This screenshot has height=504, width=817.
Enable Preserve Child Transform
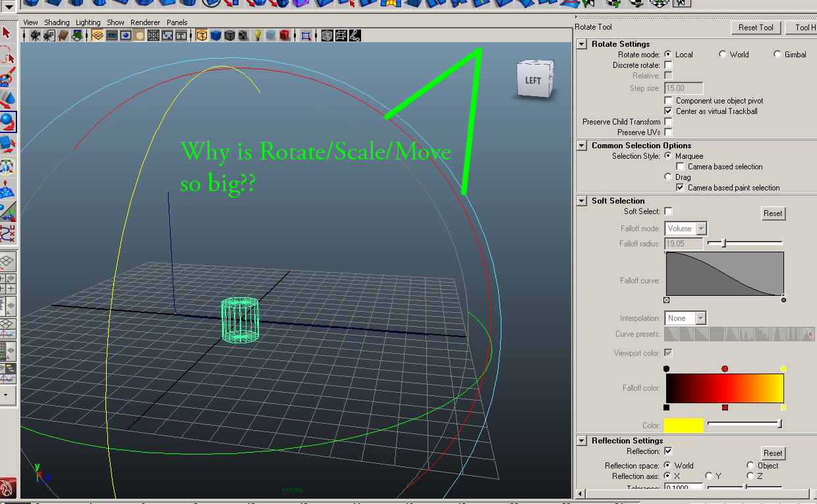[668, 122]
